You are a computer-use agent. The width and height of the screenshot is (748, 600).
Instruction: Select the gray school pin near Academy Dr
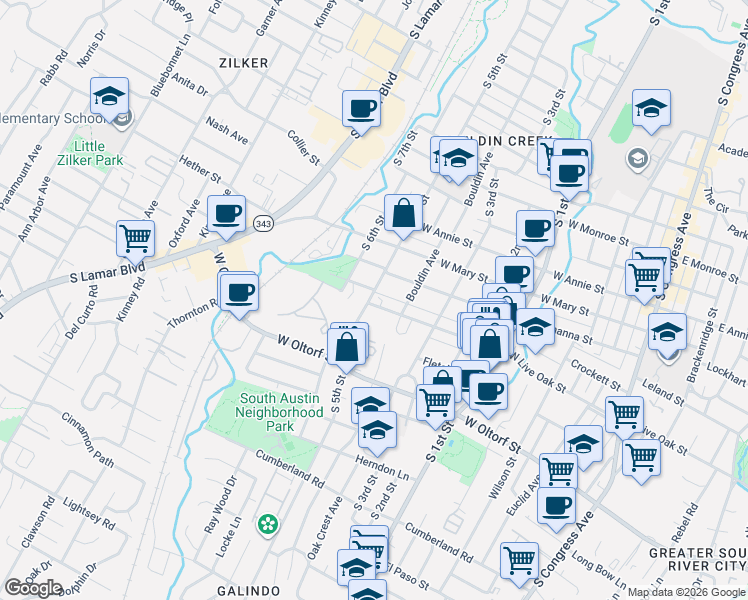[x=637, y=159]
